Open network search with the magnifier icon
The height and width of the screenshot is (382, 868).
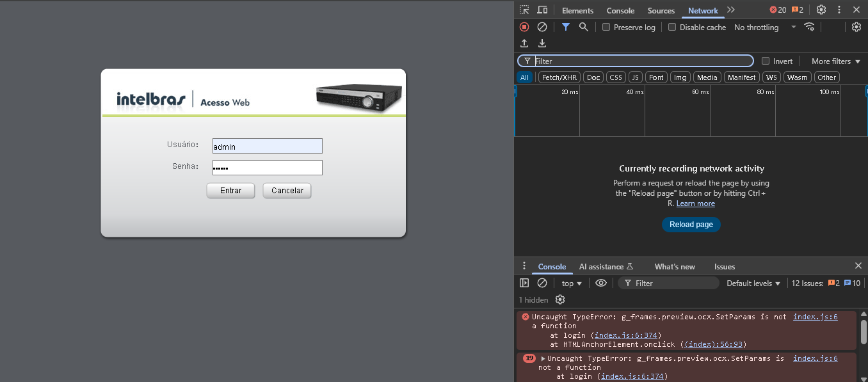(x=584, y=27)
